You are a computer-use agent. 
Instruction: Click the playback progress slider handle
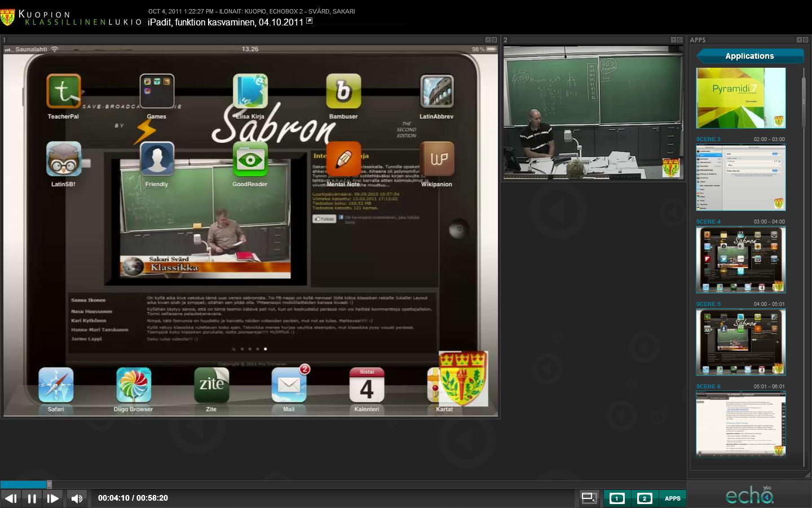[x=49, y=484]
